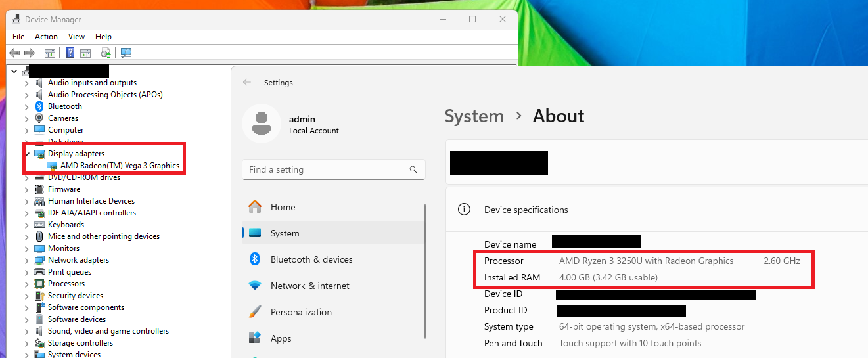The width and height of the screenshot is (868, 358).
Task: Click the admin user avatar picture
Action: click(262, 123)
